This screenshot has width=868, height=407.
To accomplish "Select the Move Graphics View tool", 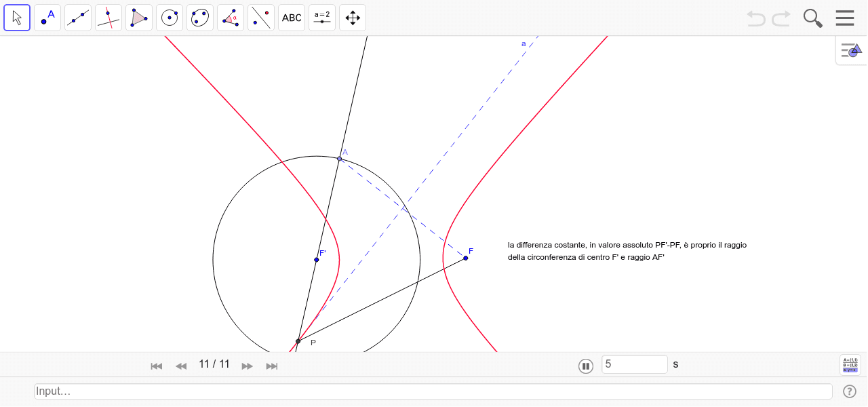I will click(353, 18).
